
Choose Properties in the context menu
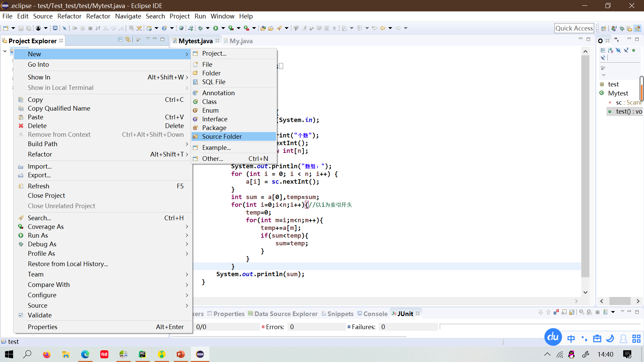43,327
